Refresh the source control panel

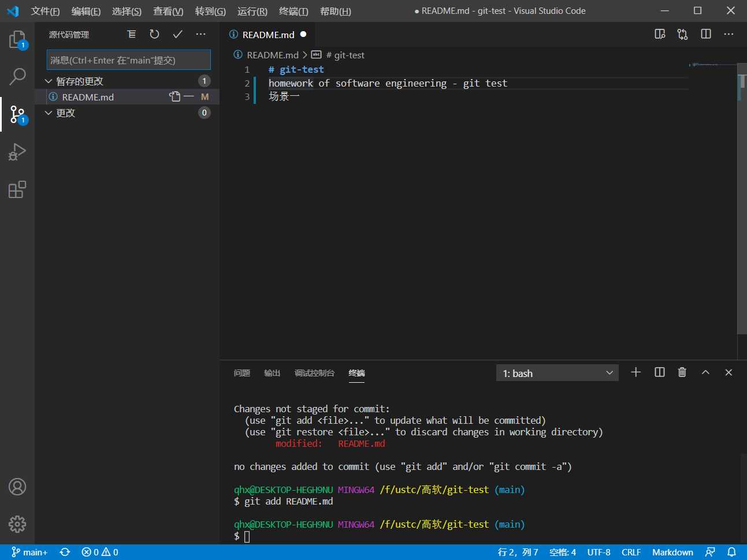point(154,34)
